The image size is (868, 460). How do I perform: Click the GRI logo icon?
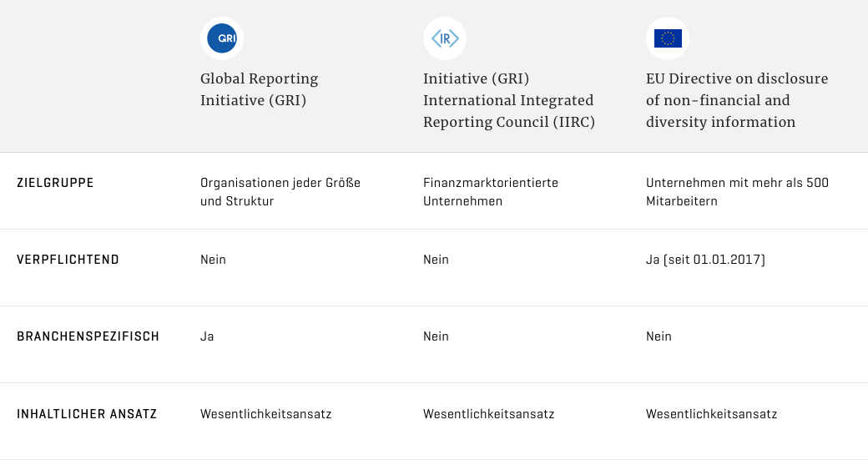[222, 38]
